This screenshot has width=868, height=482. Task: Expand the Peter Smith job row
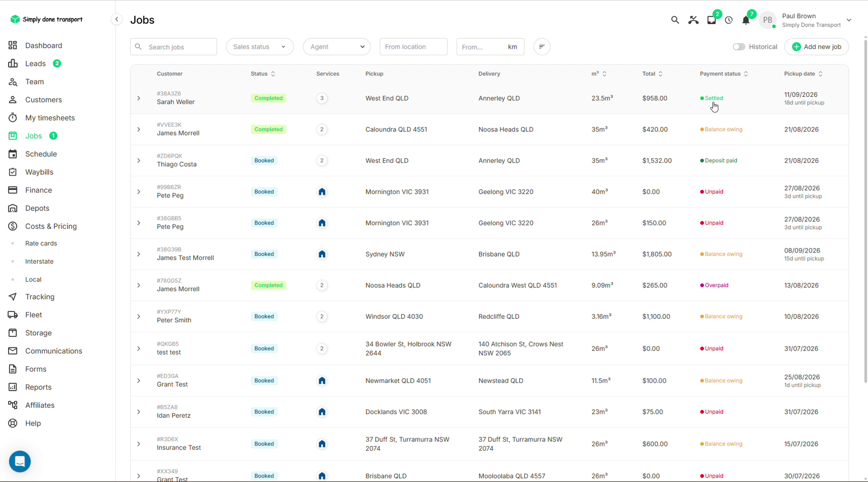[x=139, y=316]
